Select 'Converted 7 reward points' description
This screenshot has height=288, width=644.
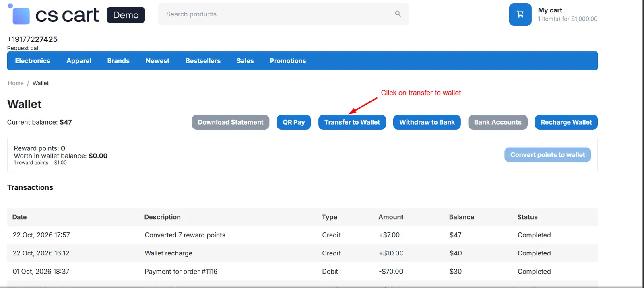tap(185, 235)
